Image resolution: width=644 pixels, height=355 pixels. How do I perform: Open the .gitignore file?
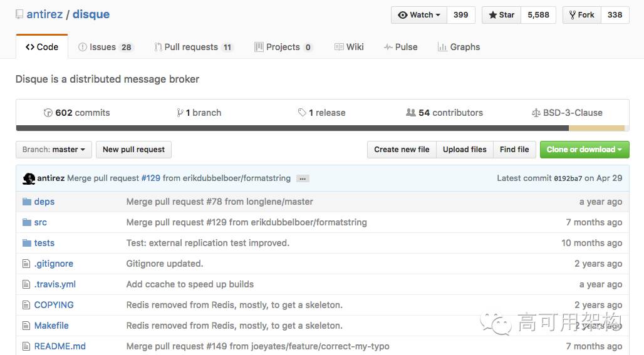pyautogui.click(x=54, y=264)
